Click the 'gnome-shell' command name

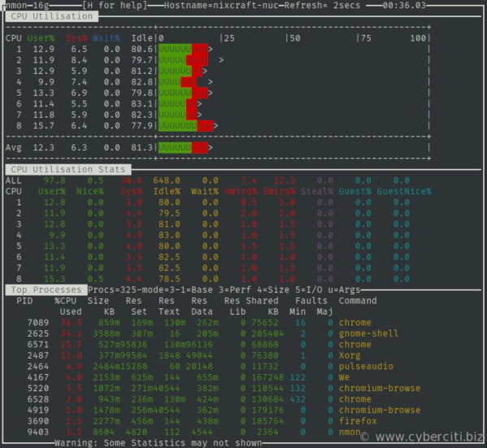pyautogui.click(x=368, y=333)
